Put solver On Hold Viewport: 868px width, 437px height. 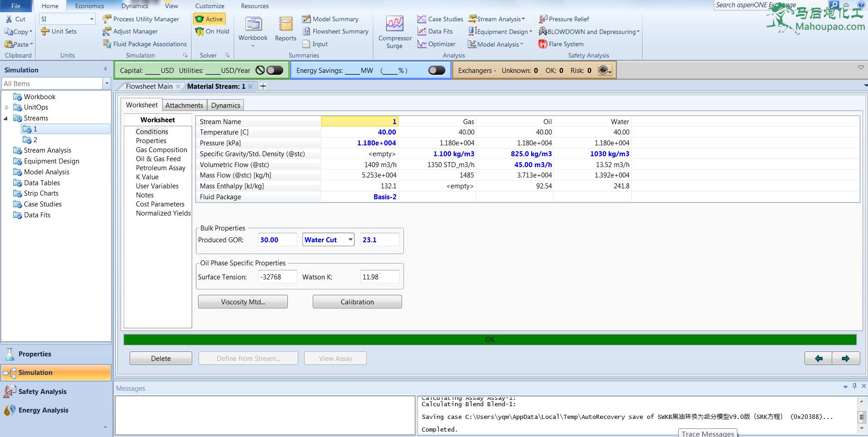pyautogui.click(x=212, y=31)
